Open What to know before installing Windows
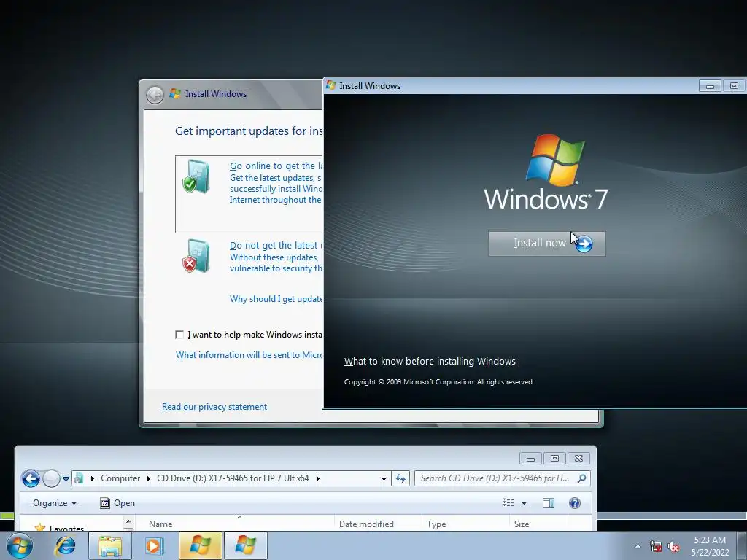747x560 pixels. tap(430, 362)
